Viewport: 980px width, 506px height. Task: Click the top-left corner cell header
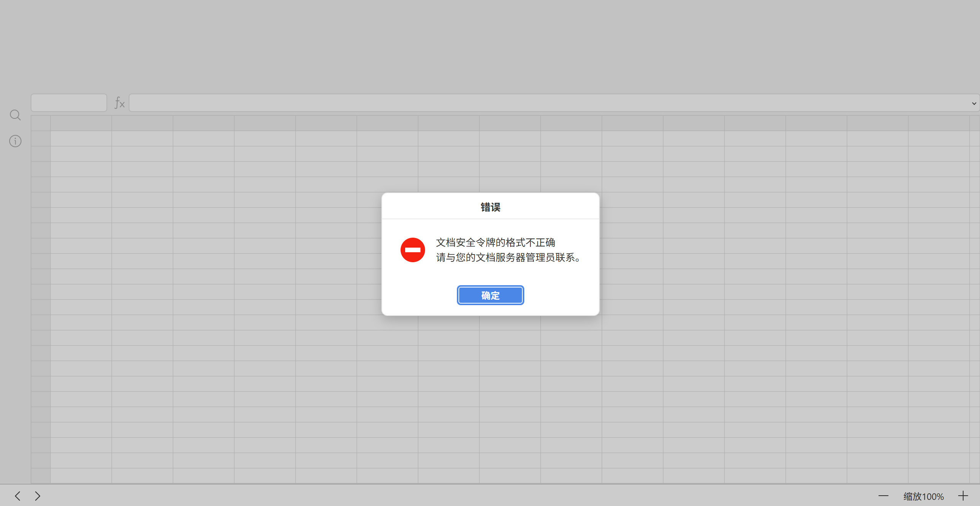40,123
